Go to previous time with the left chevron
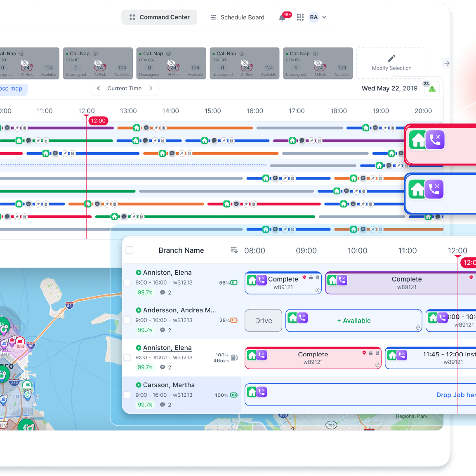Viewport: 476px width, 476px height. coord(98,88)
